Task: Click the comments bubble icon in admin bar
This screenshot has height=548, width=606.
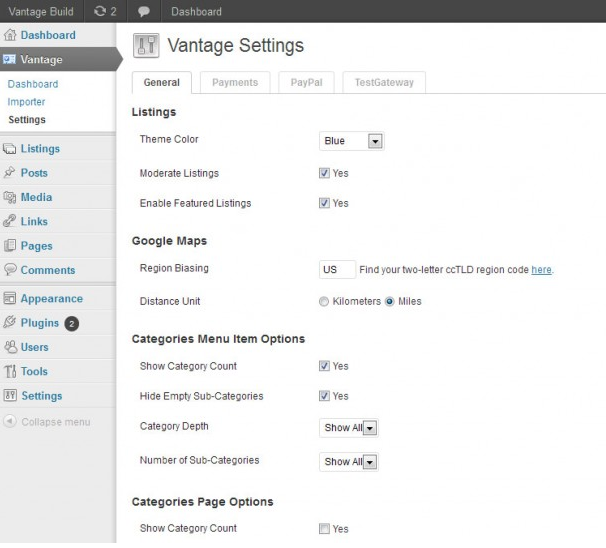Action: click(x=144, y=12)
